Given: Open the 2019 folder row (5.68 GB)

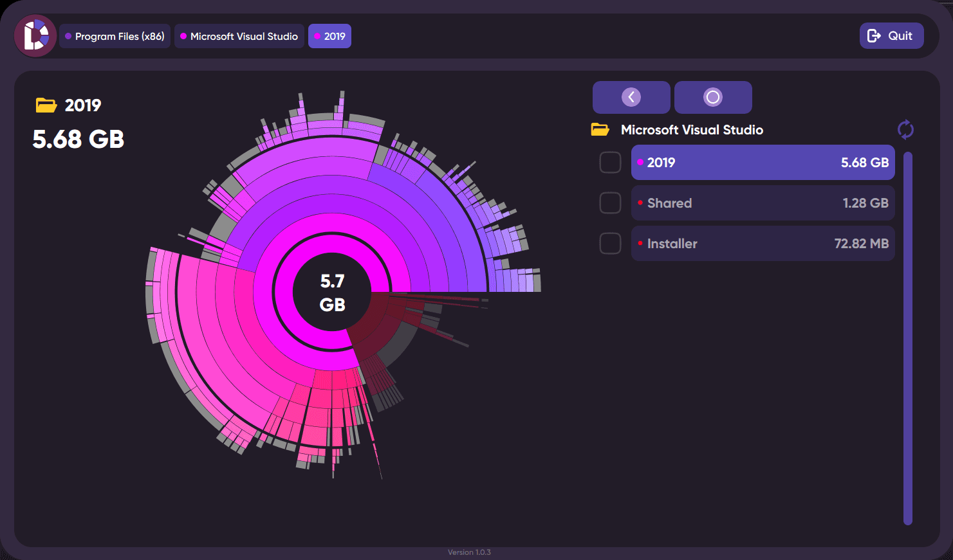Looking at the screenshot, I should tap(763, 163).
